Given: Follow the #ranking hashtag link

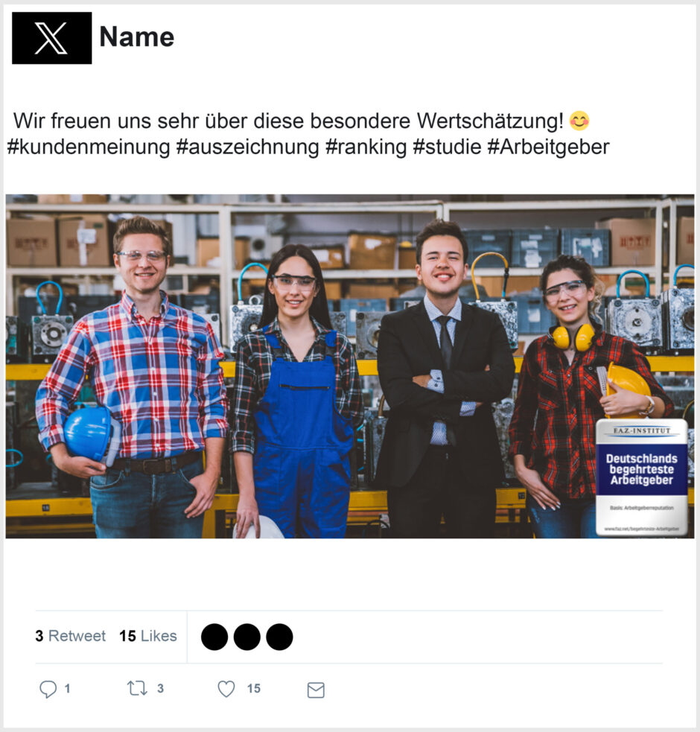Looking at the screenshot, I should 366,147.
